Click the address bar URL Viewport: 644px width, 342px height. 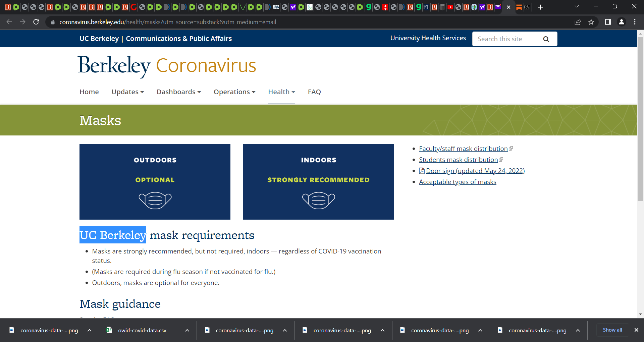click(x=168, y=22)
